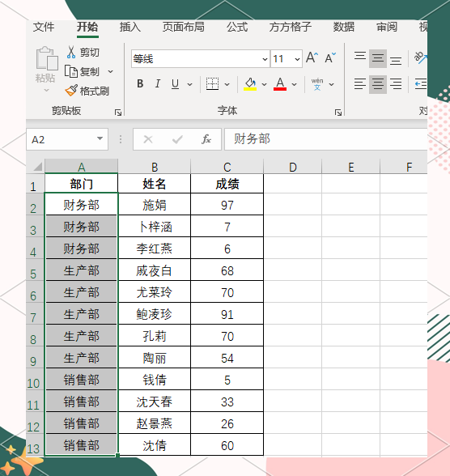Expand font color palette arrow
The image size is (450, 476).
[x=294, y=84]
